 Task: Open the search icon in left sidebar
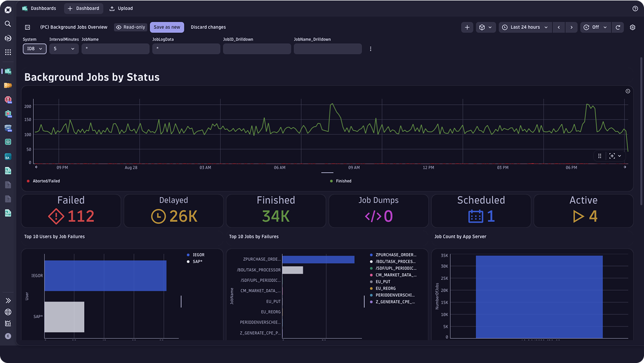(8, 24)
